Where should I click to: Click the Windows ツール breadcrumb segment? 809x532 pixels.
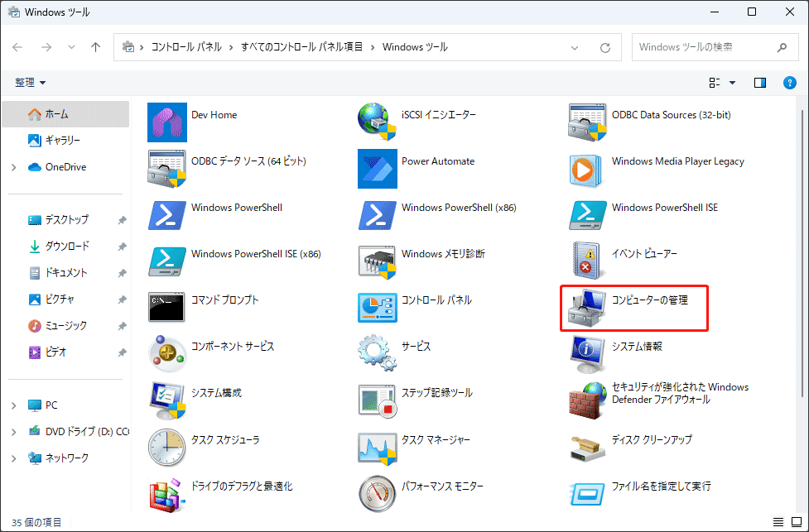click(x=415, y=47)
